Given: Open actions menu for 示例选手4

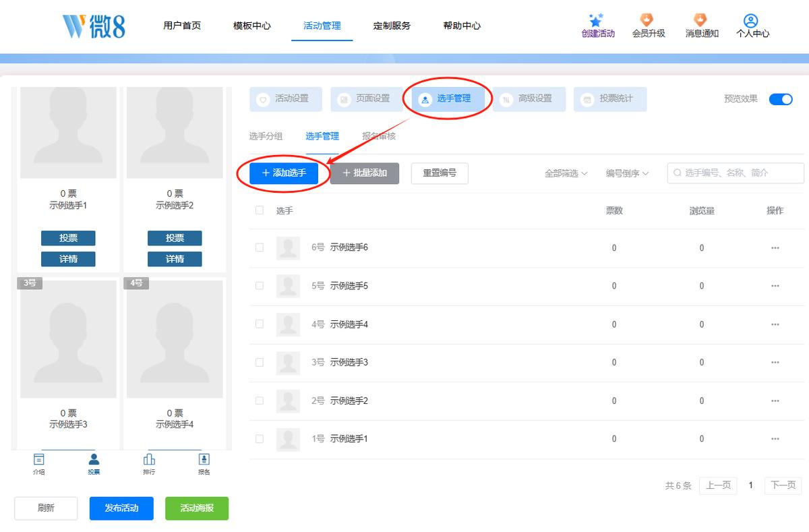Looking at the screenshot, I should tap(775, 324).
